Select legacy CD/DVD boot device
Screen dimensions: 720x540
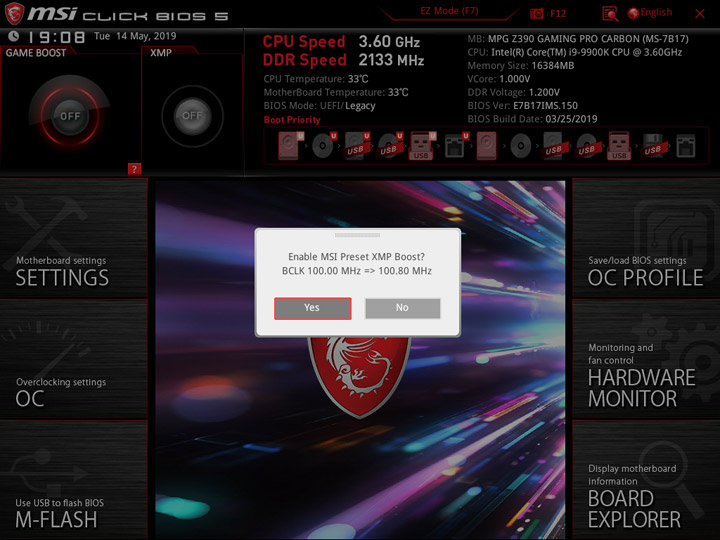coord(521,146)
